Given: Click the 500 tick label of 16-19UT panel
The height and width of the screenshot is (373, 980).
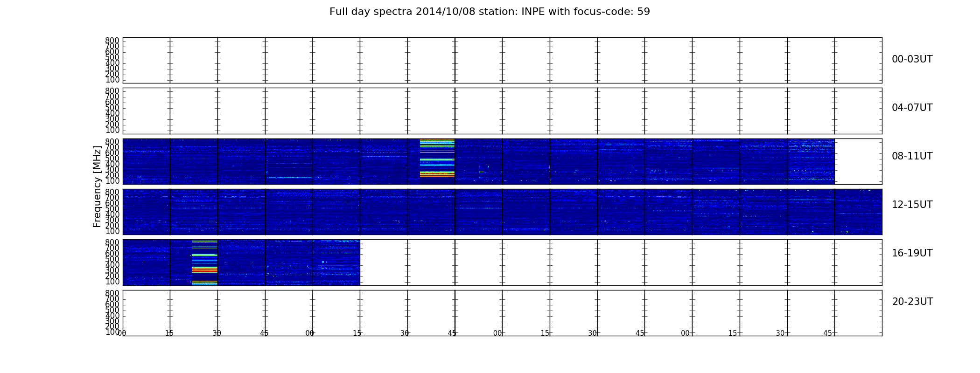Looking at the screenshot, I should (x=112, y=259).
